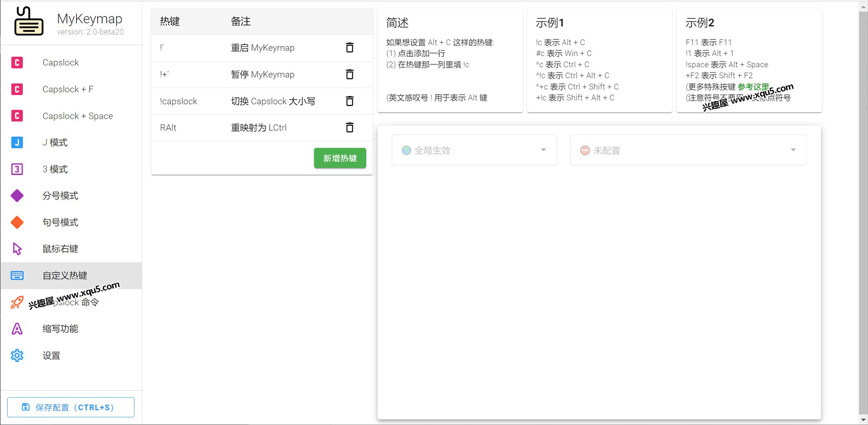Go to J 模式 page
The width and height of the screenshot is (868, 425).
pos(71,142)
